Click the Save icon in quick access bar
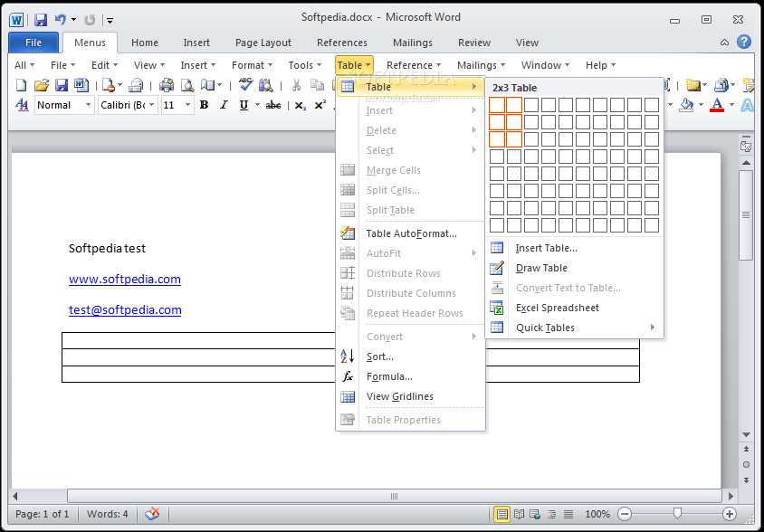The image size is (764, 532). click(41, 20)
